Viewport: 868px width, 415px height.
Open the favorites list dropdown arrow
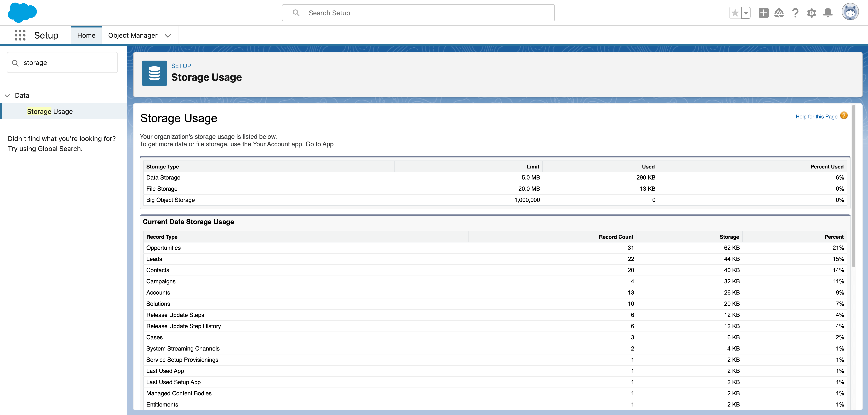(746, 12)
